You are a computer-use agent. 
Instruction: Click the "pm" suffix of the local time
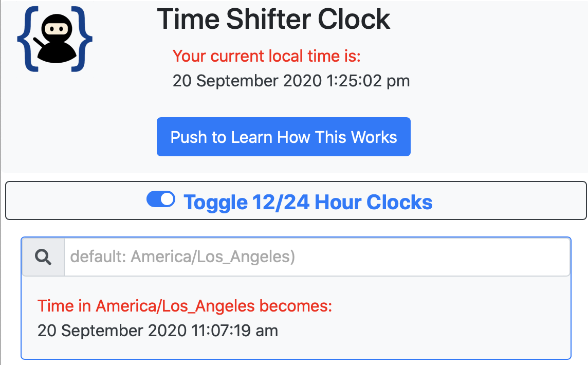coord(399,81)
